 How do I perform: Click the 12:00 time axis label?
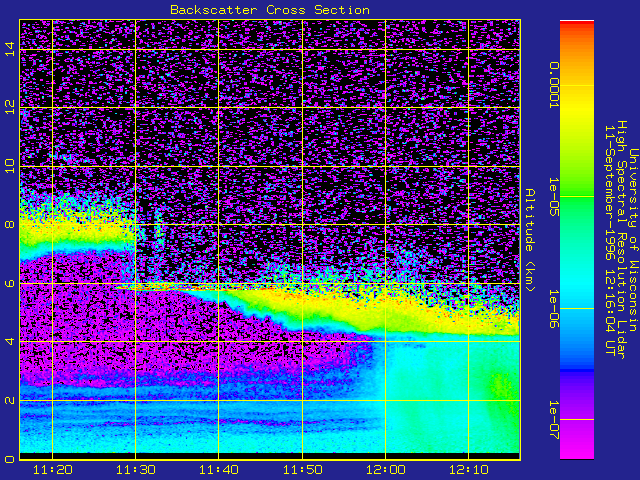click(x=385, y=470)
